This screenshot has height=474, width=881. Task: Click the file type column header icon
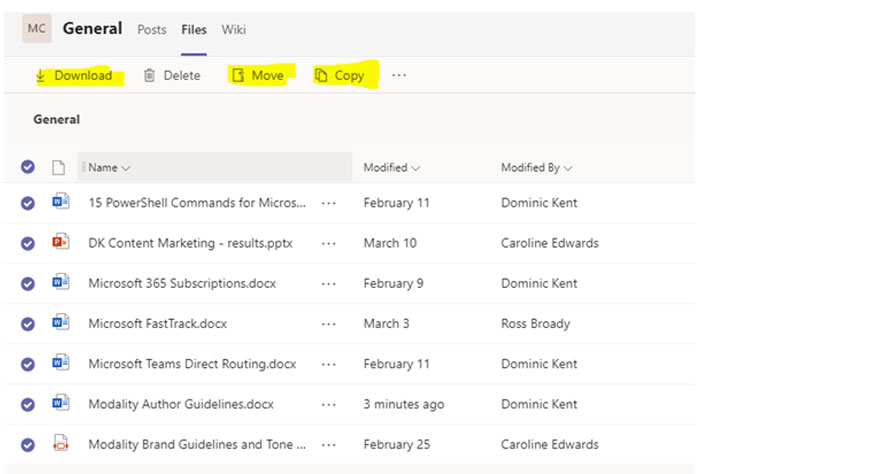click(x=58, y=167)
